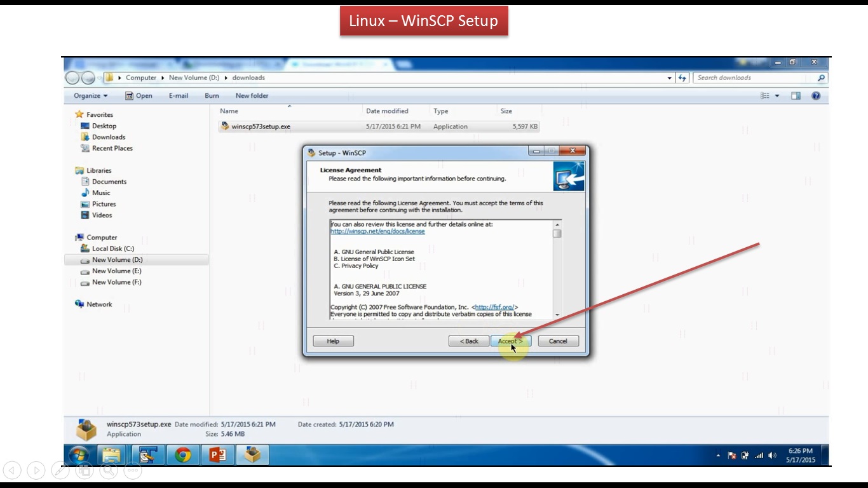Expand arrow after Computer breadcrumb
This screenshot has width=868, height=488.
point(163,78)
